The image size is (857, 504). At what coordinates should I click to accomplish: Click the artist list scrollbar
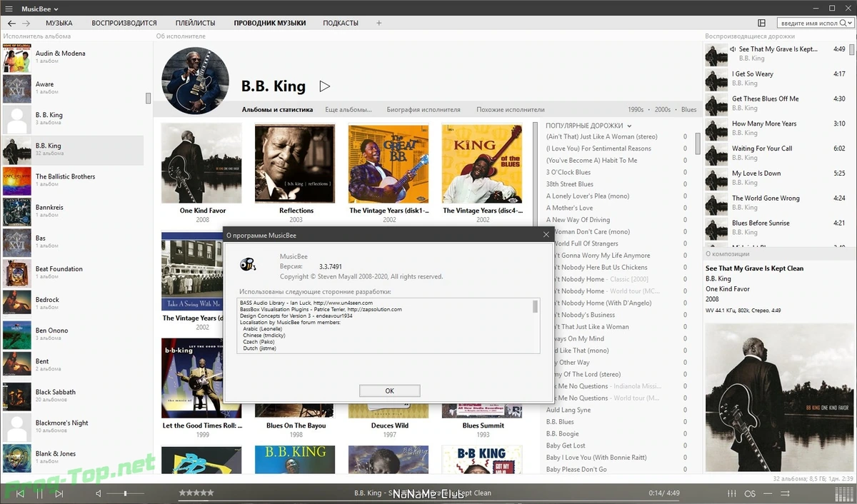point(149,98)
